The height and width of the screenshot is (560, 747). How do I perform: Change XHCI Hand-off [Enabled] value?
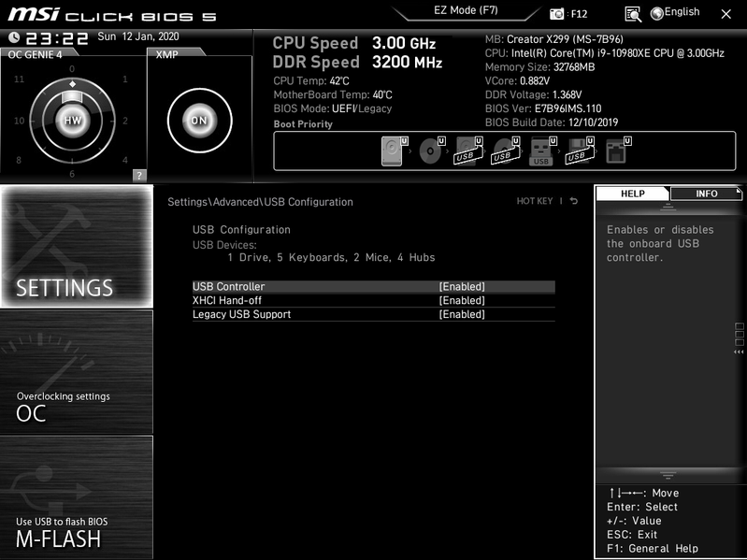point(462,300)
